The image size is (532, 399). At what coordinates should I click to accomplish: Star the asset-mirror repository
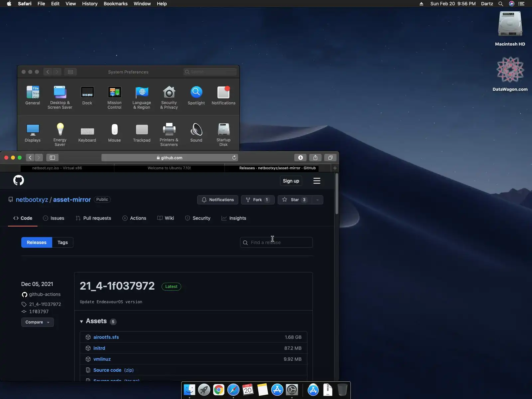(x=295, y=200)
